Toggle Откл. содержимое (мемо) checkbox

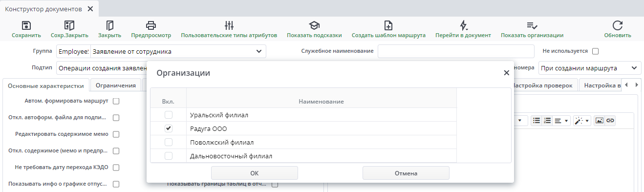point(116,151)
